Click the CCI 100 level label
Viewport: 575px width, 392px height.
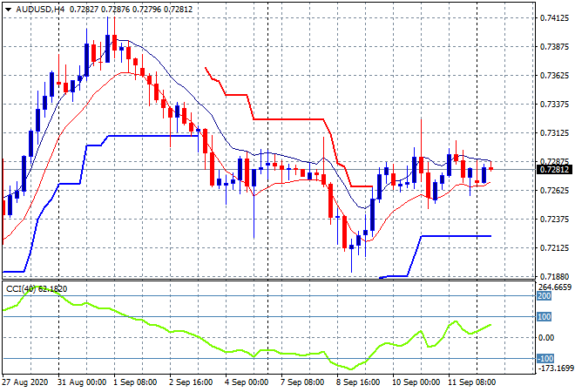[544, 317]
